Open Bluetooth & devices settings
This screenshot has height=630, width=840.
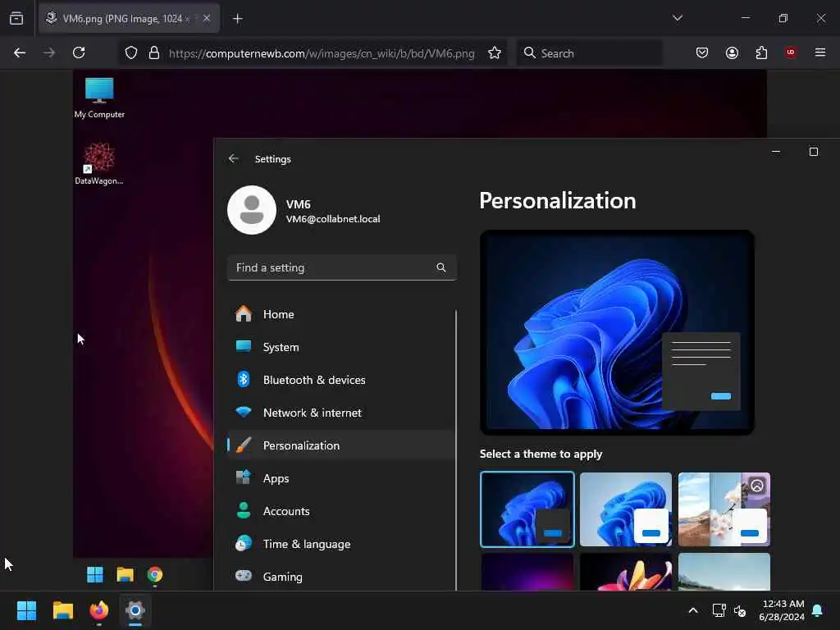[x=340, y=380]
